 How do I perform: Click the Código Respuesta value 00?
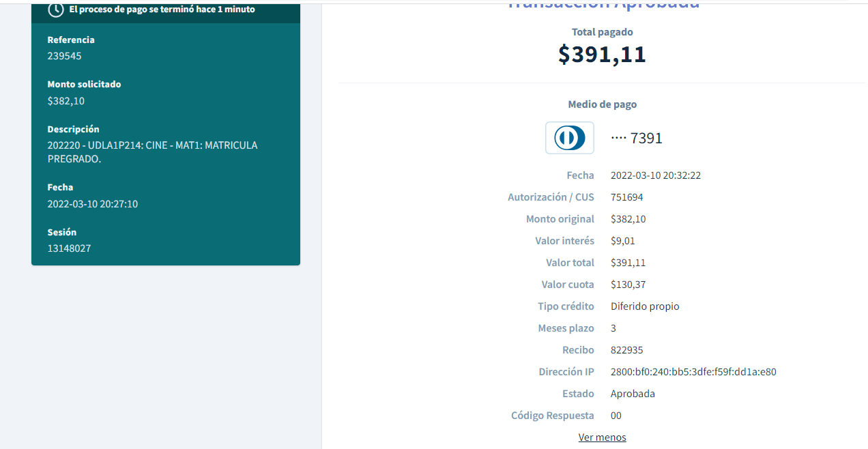616,416
